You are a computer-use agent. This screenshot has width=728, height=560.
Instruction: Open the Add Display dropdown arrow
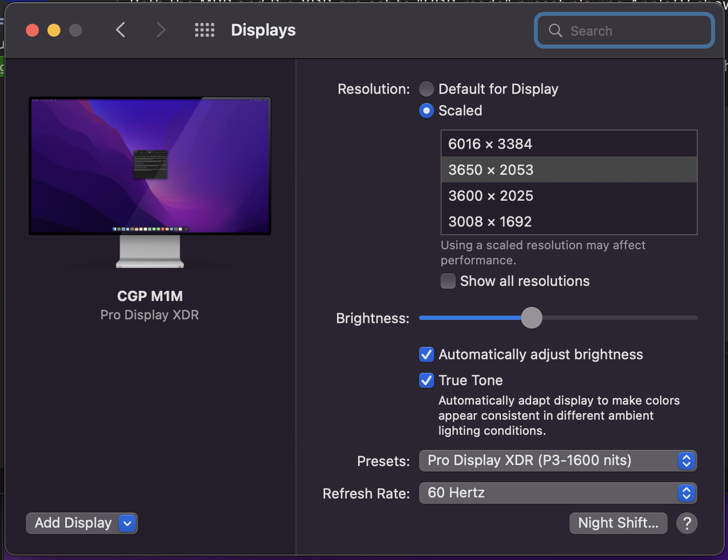[x=127, y=523]
